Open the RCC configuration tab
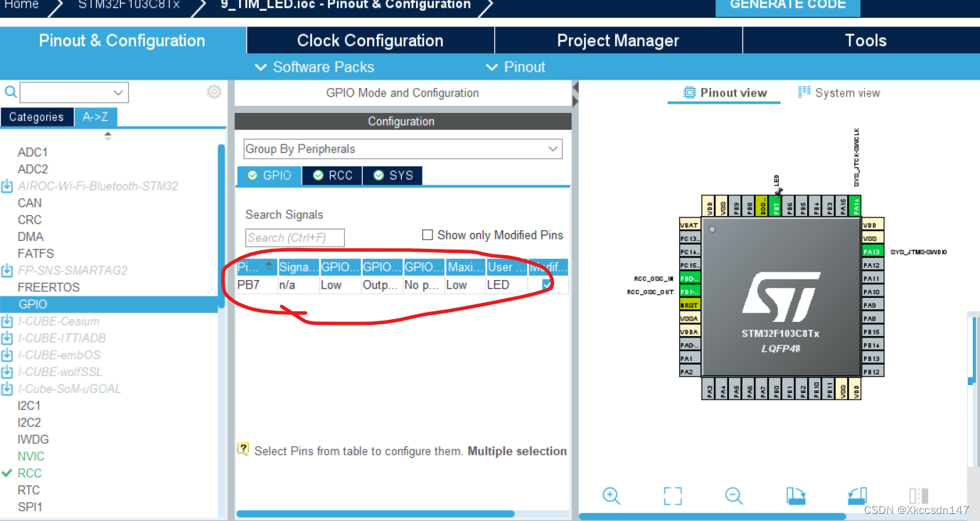This screenshot has height=521, width=980. tap(333, 176)
